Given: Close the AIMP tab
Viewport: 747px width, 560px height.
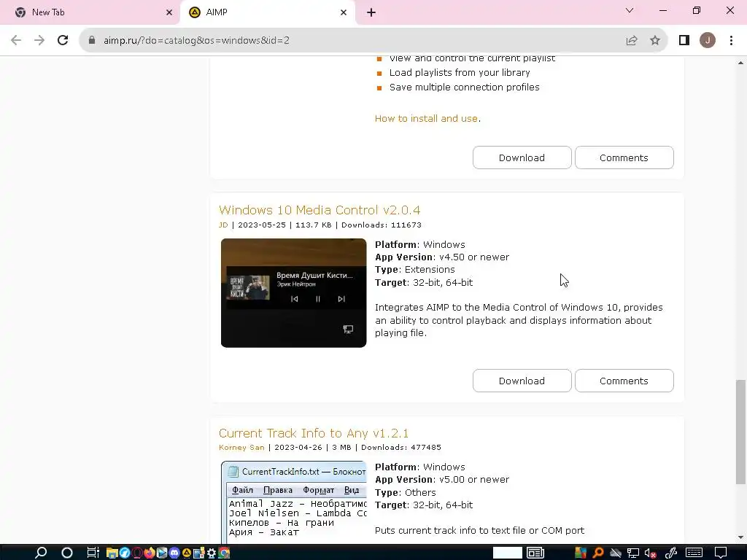Looking at the screenshot, I should click(x=344, y=12).
